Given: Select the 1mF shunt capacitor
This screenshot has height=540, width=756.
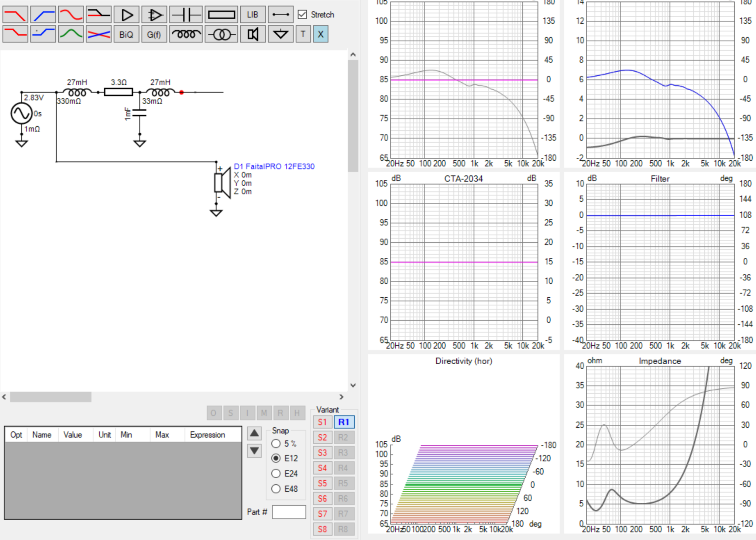Looking at the screenshot, I should pyautogui.click(x=140, y=113).
